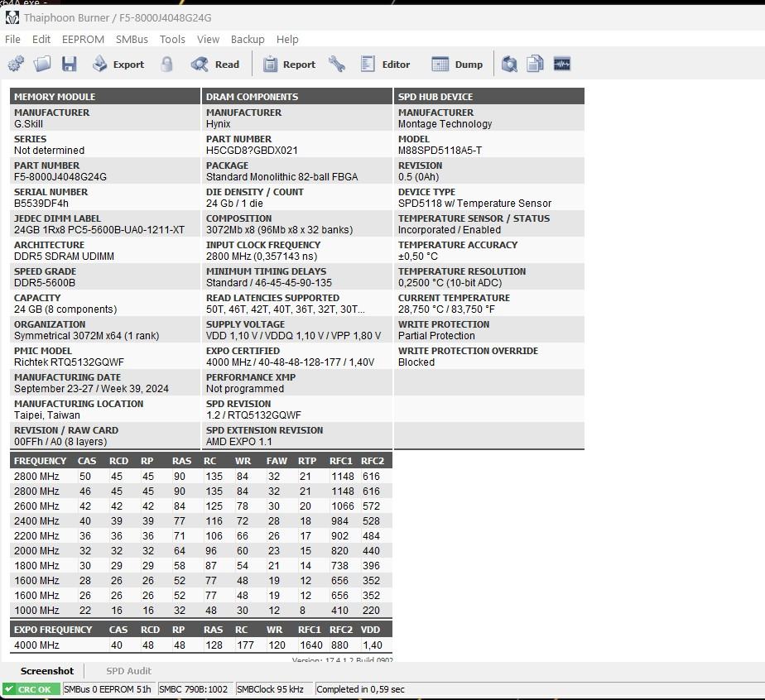This screenshot has height=700, width=765.
Task: Open the Tools menu
Action: click(172, 40)
